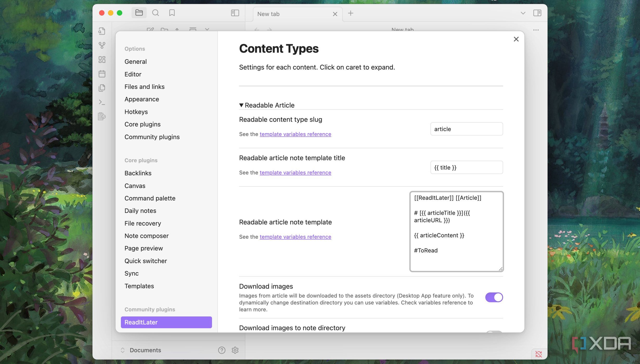Screen dimensions: 640x364
Task: Open the file explorer folder icon
Action: click(139, 13)
